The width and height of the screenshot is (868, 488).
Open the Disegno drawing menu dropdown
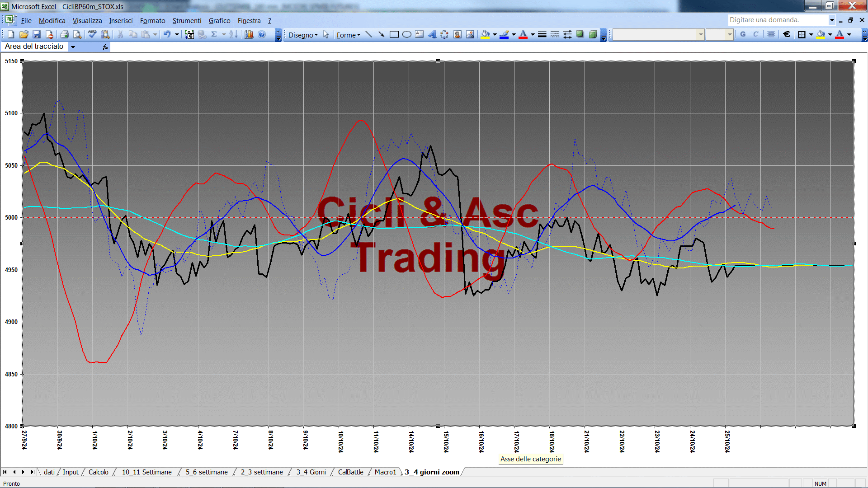pyautogui.click(x=303, y=35)
